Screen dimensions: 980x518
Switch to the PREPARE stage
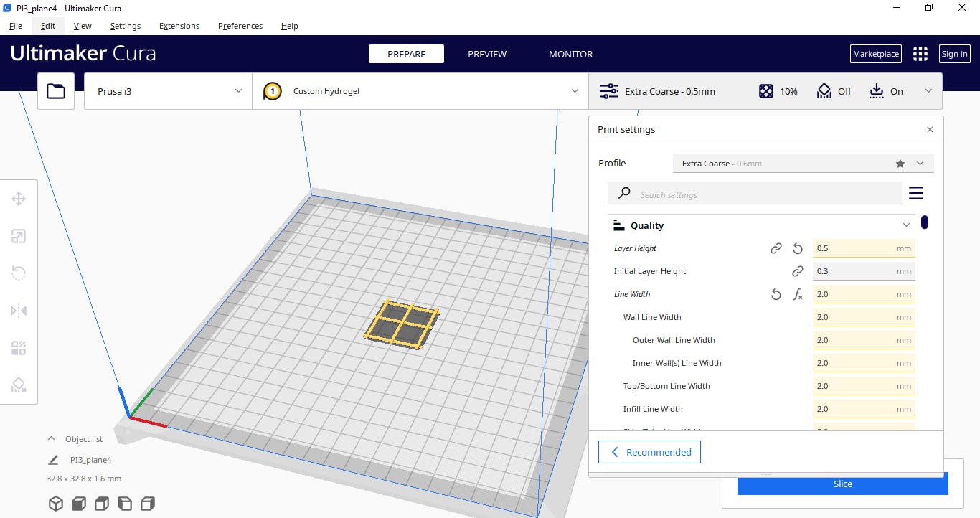(x=406, y=54)
